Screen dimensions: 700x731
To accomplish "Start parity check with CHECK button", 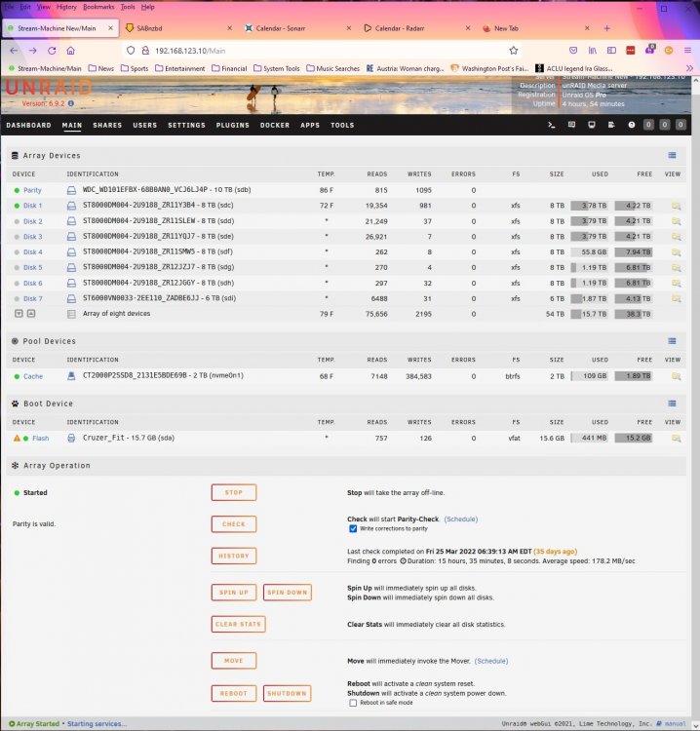I will 234,524.
